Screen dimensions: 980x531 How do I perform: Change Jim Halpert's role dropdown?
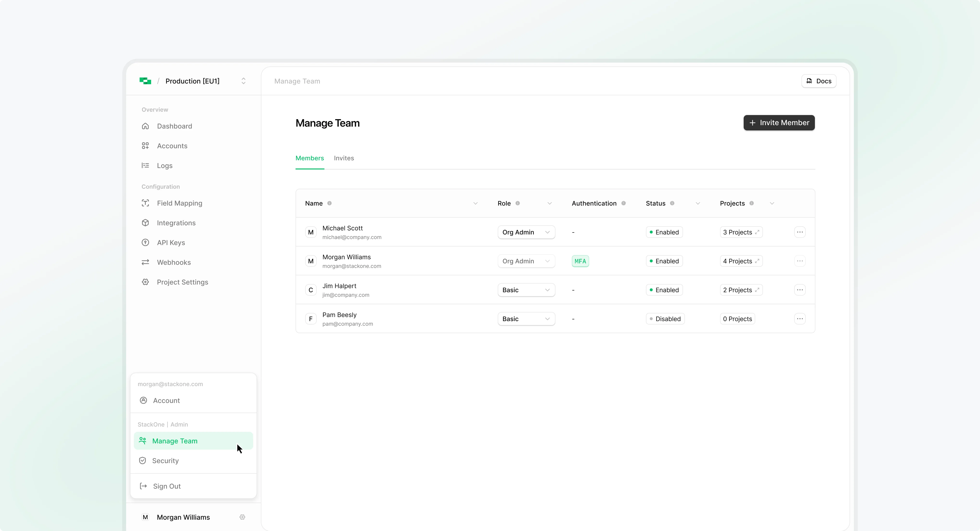[x=526, y=290]
